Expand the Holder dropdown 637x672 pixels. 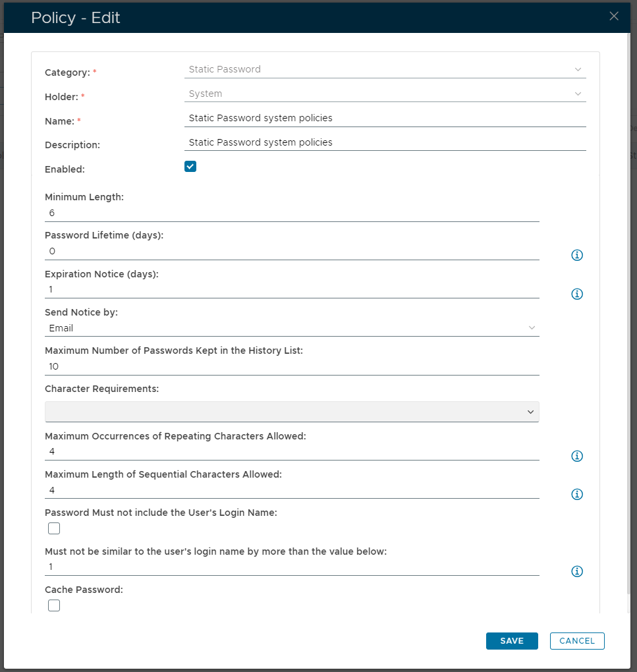coord(385,94)
